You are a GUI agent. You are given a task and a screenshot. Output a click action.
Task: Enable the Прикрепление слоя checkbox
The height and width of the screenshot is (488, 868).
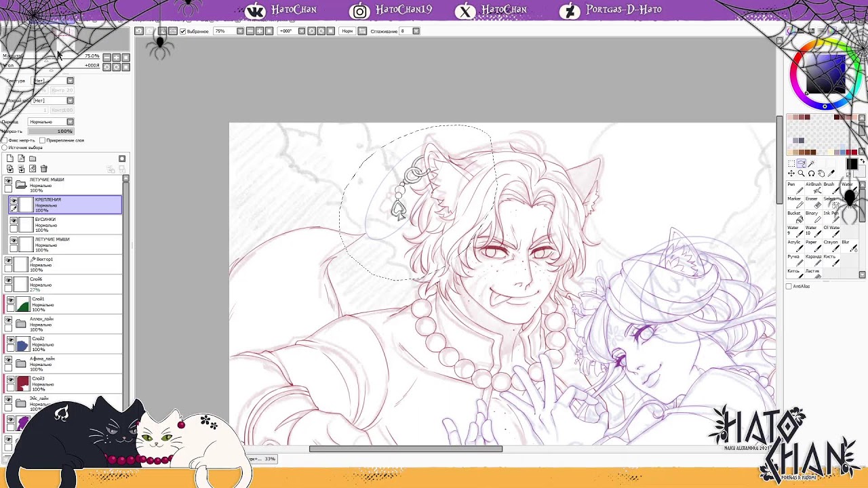click(x=42, y=140)
